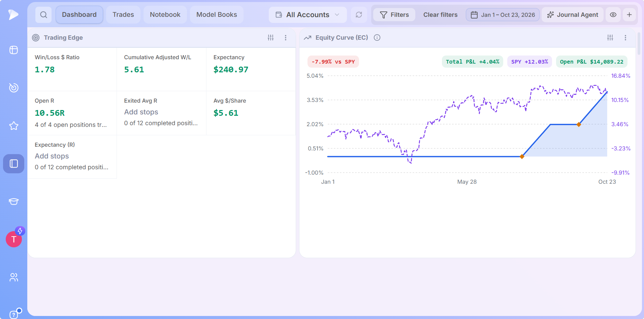
Task: Toggle the eye visibility button
Action: tap(613, 15)
